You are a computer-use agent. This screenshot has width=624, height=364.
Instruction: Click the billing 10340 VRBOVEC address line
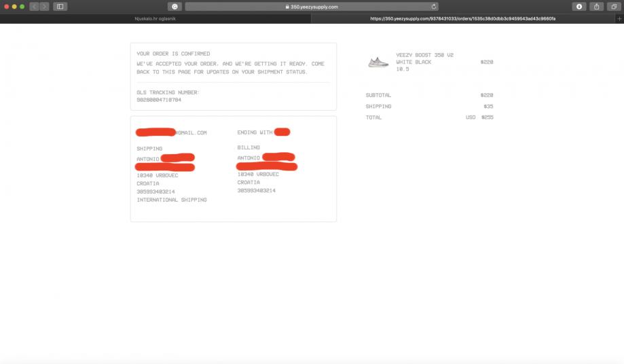pos(258,175)
